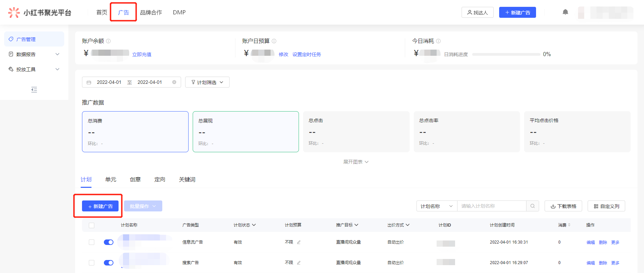Screen dimensions: 644x273
Task: Click the start date 2022-04-01 field
Action: click(109, 82)
